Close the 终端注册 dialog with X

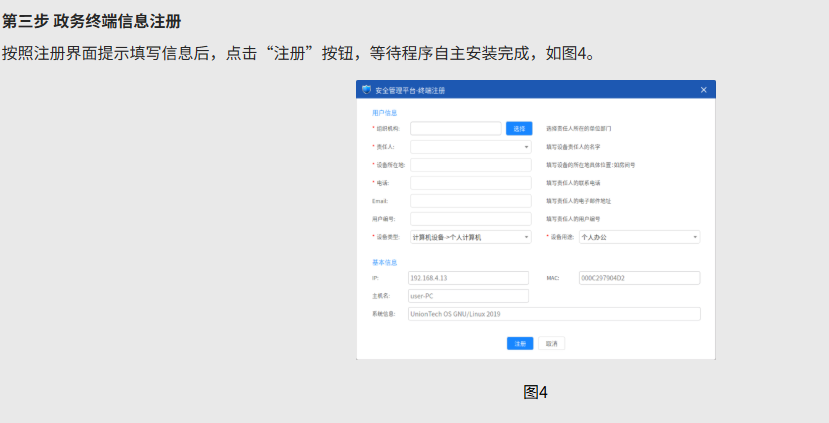(703, 90)
